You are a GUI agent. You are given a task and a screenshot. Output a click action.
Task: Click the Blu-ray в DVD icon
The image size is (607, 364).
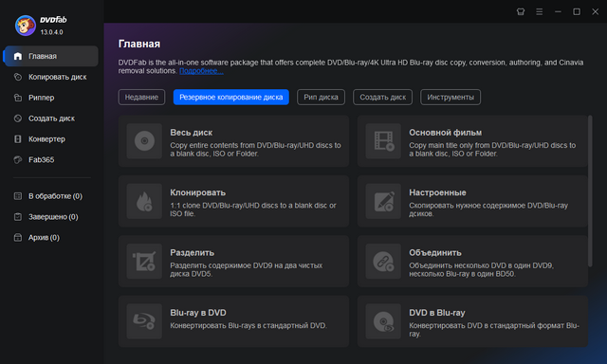click(144, 321)
